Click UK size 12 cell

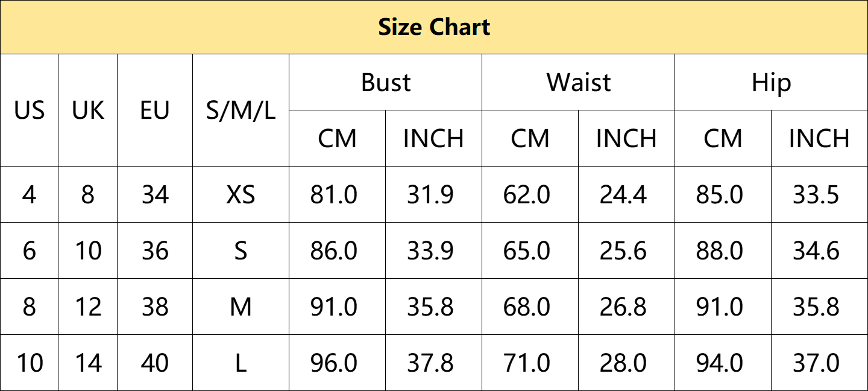point(88,307)
